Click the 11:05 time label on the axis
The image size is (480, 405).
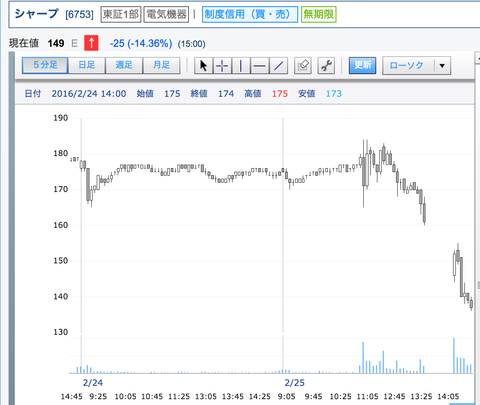367,397
